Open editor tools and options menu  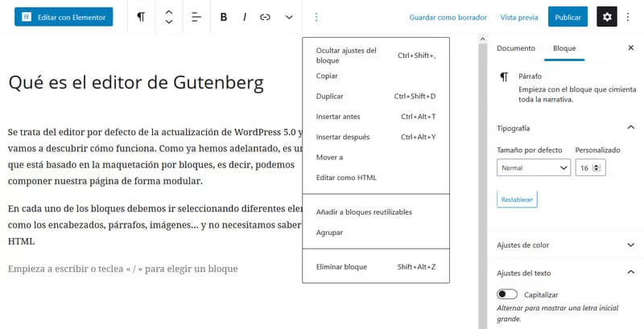point(628,17)
